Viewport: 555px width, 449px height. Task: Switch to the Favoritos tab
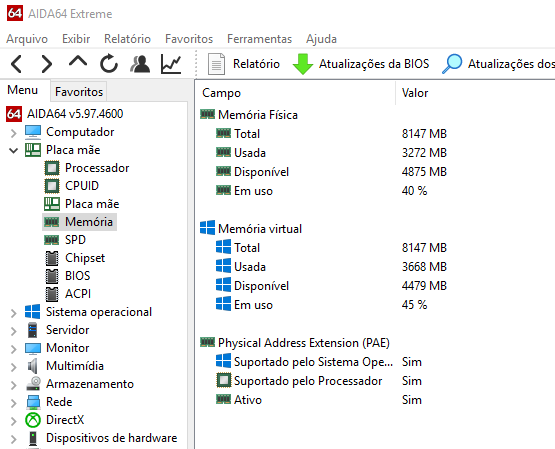[79, 92]
